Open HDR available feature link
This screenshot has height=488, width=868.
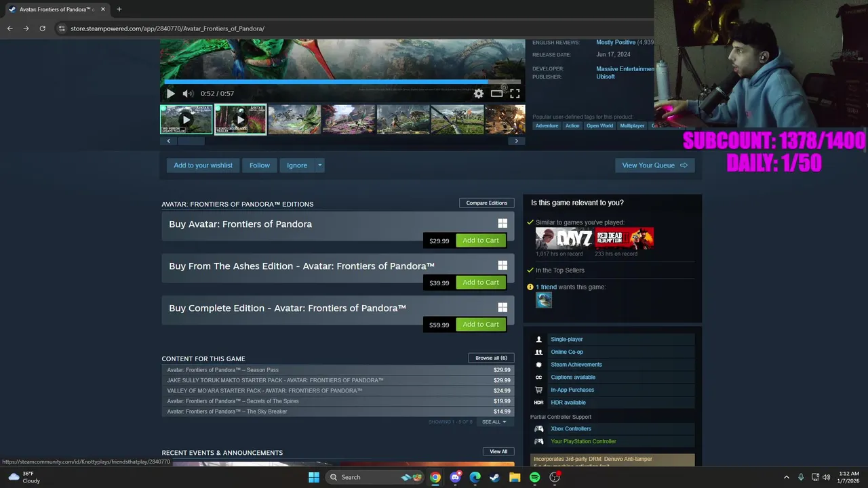tap(568, 403)
